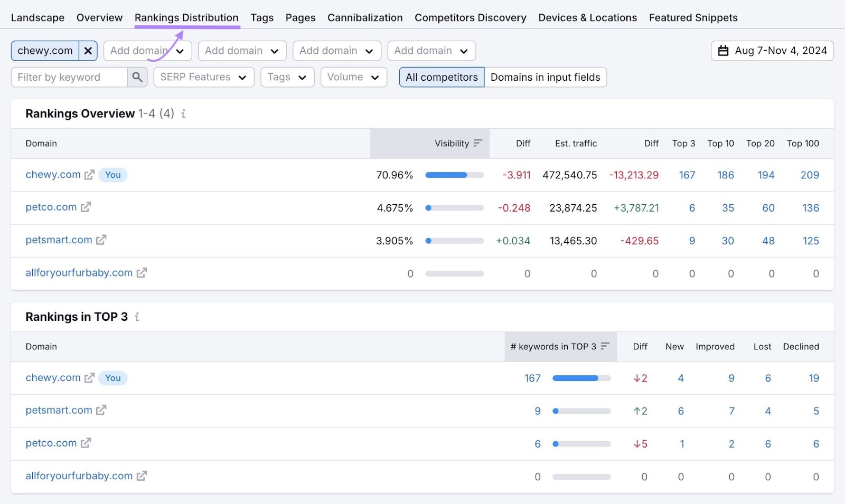
Task: Click chewy.com Top 100 value 209
Action: 810,175
